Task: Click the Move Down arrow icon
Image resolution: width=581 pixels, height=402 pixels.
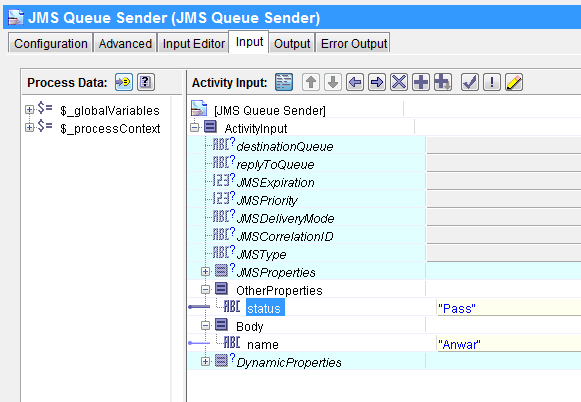Action: click(333, 82)
